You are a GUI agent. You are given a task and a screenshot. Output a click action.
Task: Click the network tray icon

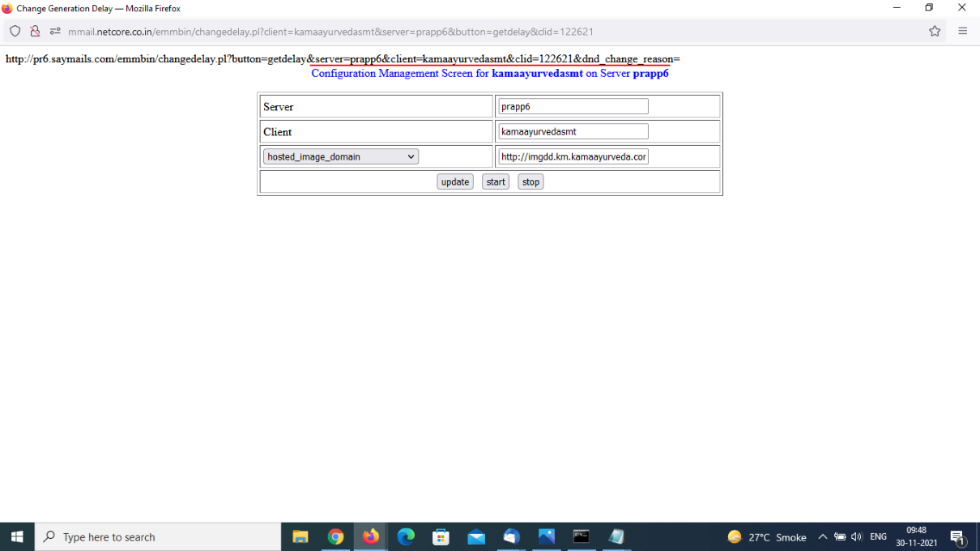[x=840, y=536]
